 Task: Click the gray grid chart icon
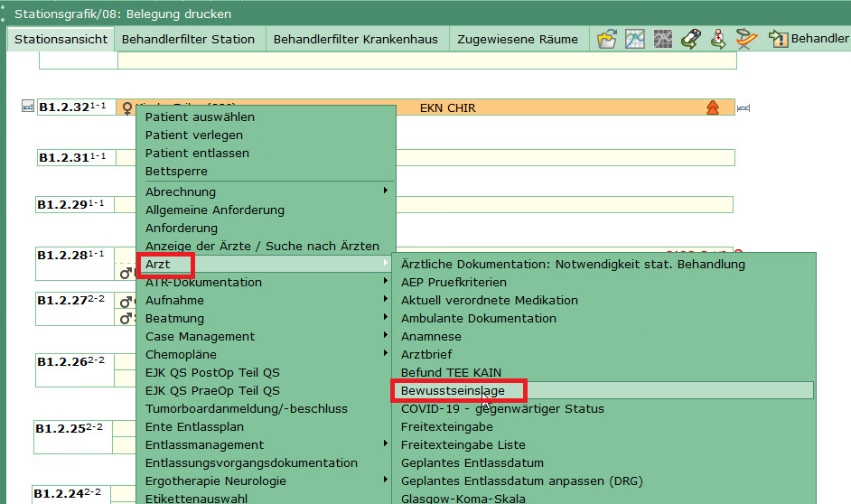click(x=663, y=39)
